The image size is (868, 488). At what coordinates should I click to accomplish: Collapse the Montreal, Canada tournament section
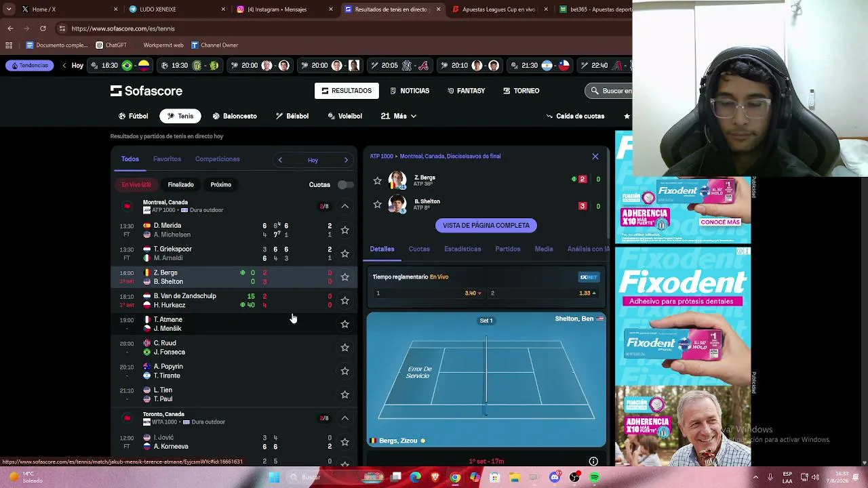point(344,206)
